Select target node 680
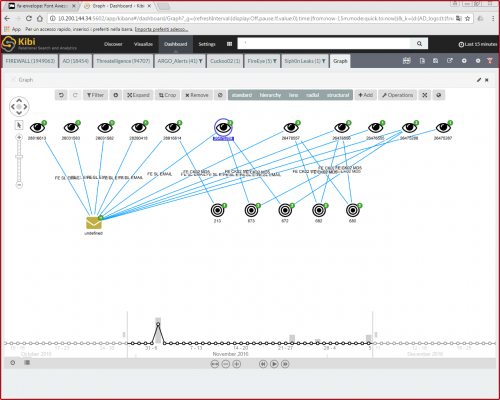 pos(353,210)
